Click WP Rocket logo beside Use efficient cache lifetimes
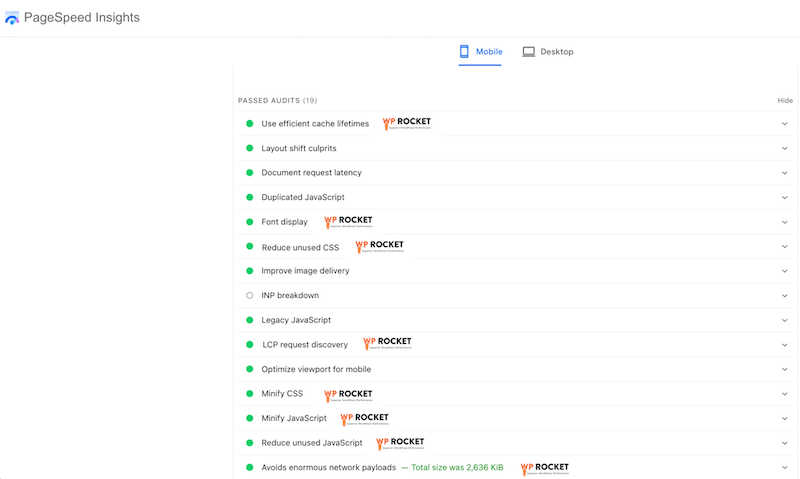Image resolution: width=800 pixels, height=479 pixels. pos(406,123)
